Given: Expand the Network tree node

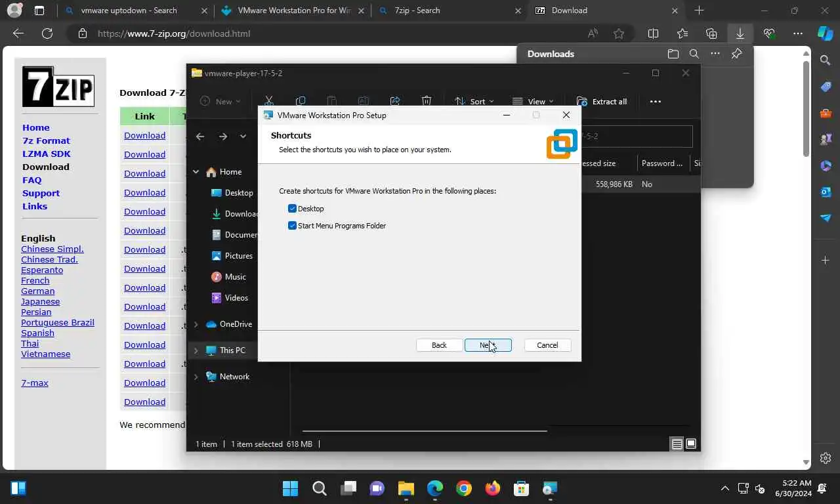Looking at the screenshot, I should [x=196, y=377].
